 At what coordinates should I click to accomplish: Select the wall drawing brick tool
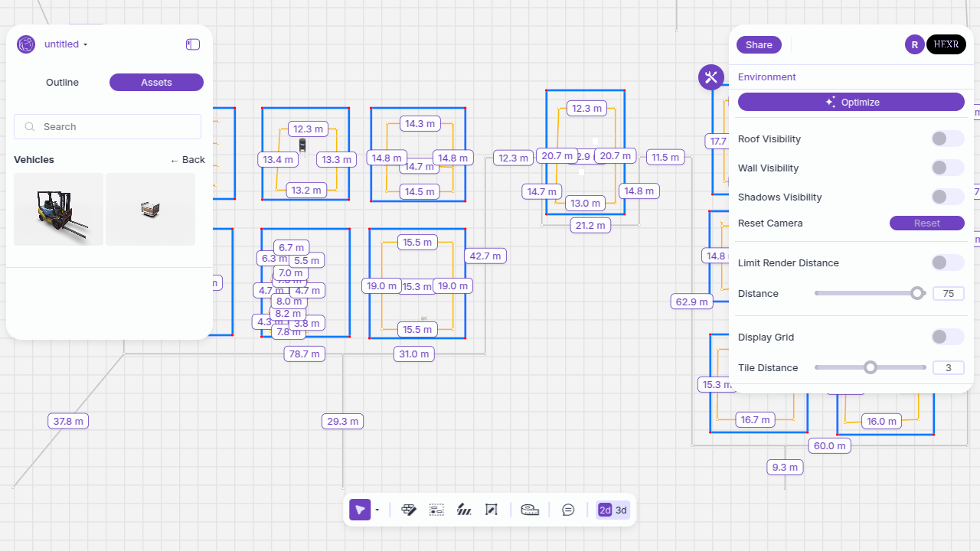tap(409, 510)
